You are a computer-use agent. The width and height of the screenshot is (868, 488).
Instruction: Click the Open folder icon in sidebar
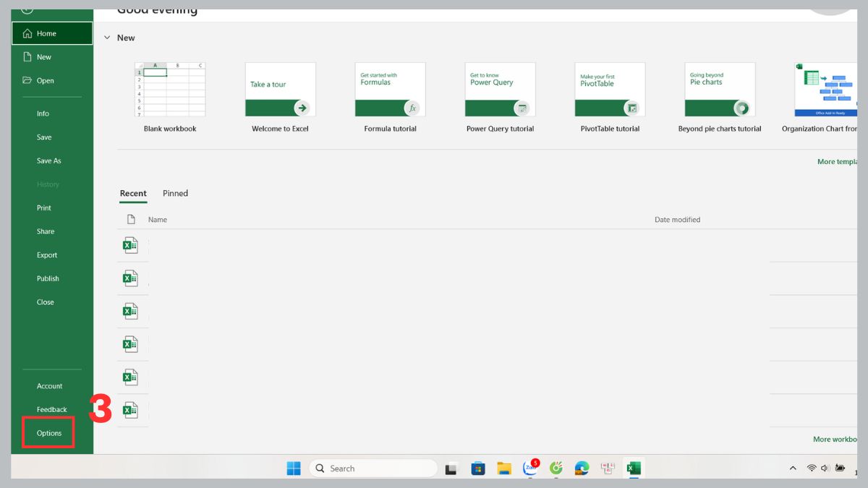(x=27, y=80)
